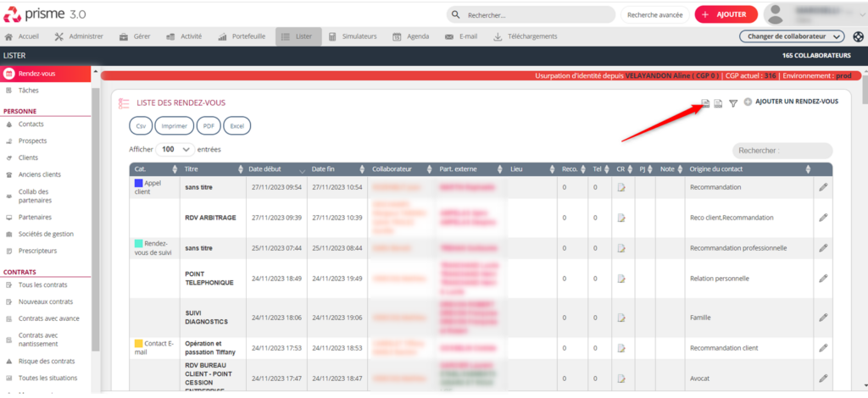Go to the Portefeuille menu
Image resolution: width=868 pixels, height=398 pixels.
pos(242,36)
